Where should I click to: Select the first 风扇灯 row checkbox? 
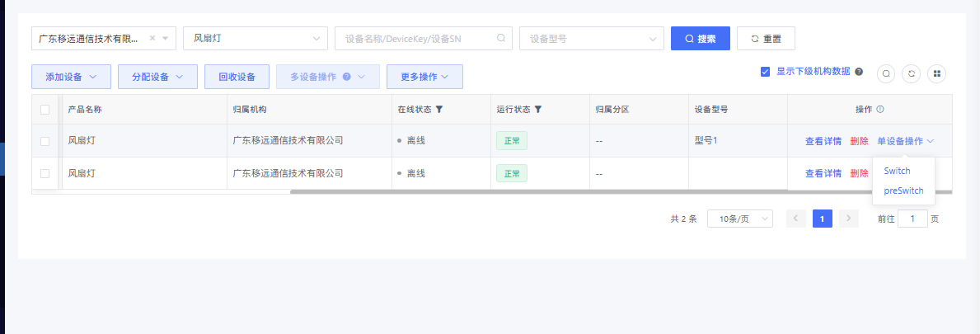45,141
